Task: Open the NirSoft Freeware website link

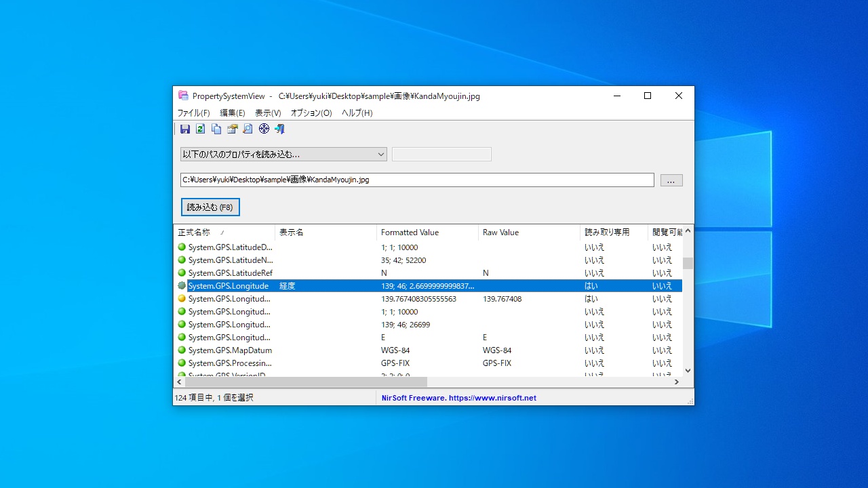Action: coord(459,398)
